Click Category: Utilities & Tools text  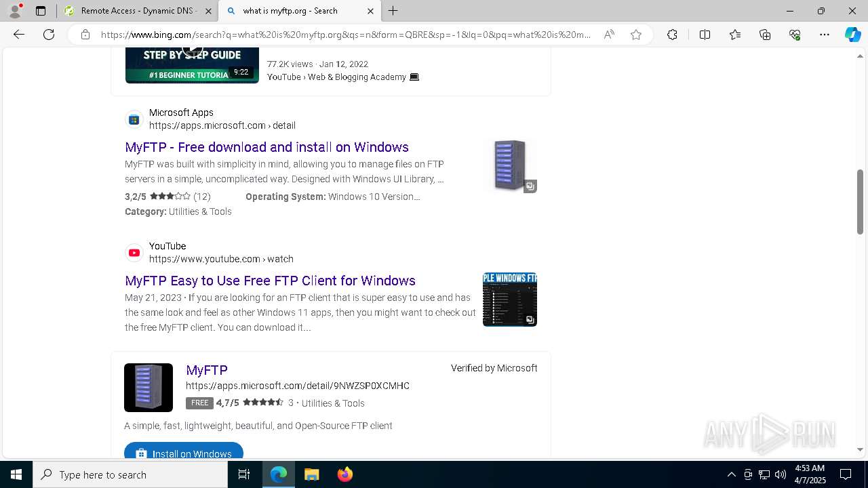pos(178,211)
